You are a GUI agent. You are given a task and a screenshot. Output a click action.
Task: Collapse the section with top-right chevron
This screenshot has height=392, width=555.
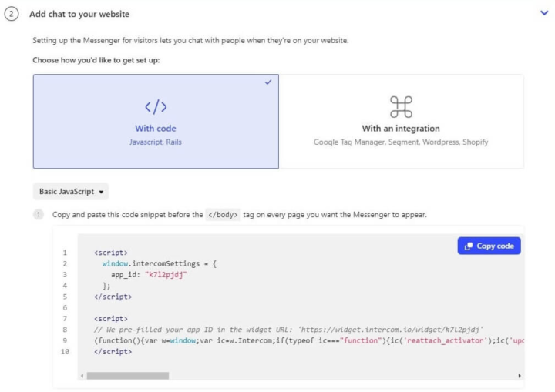coord(544,13)
